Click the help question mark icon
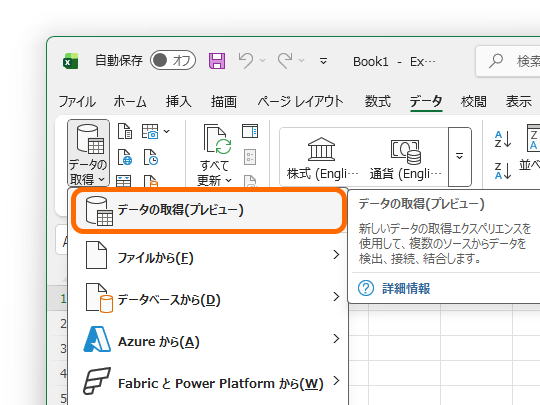This screenshot has height=405, width=540. tap(366, 288)
